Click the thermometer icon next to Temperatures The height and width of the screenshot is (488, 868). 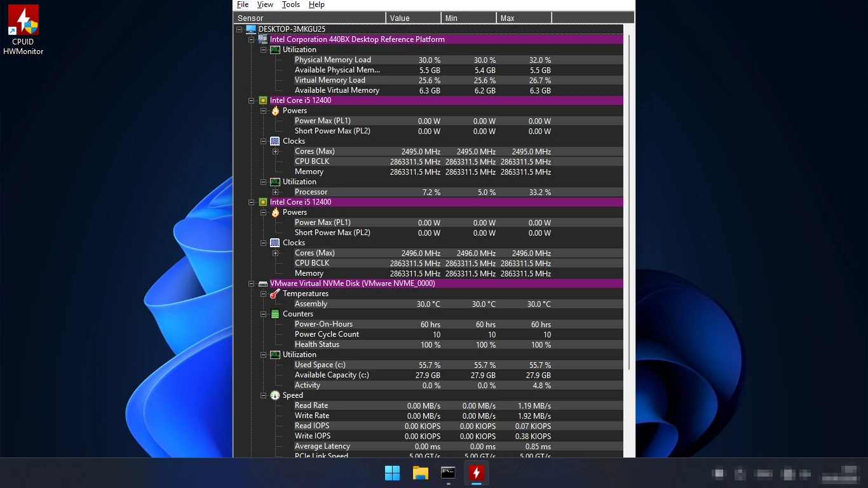(x=275, y=294)
